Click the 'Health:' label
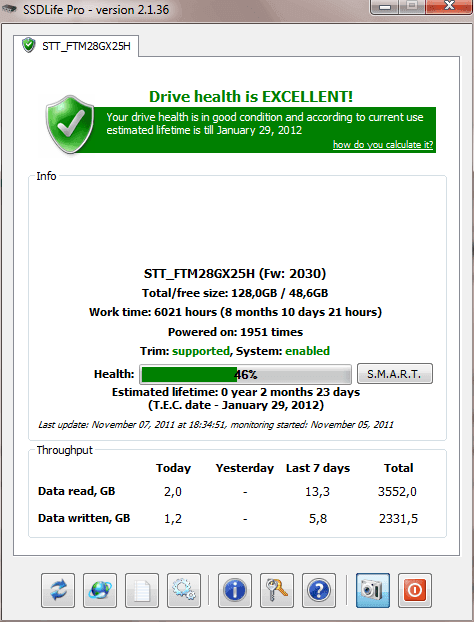The image size is (474, 622). pos(114,374)
